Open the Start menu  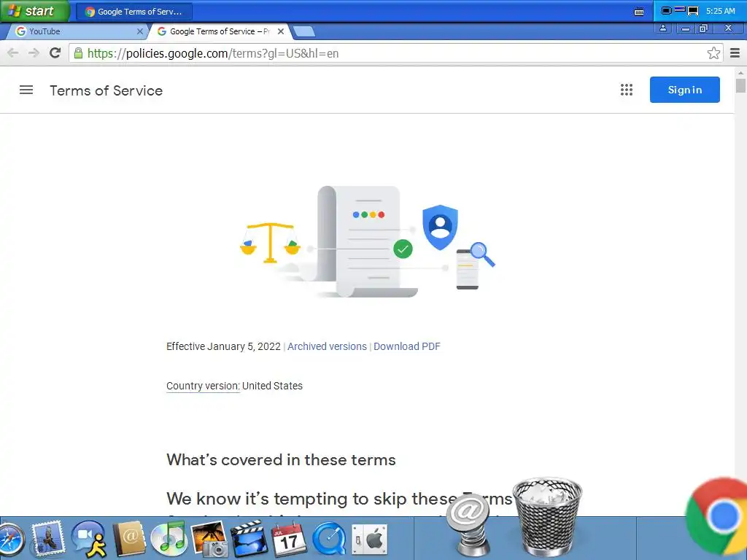(x=34, y=11)
